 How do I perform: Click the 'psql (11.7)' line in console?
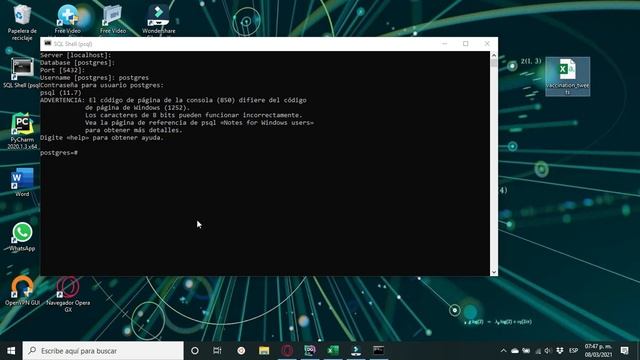pyautogui.click(x=61, y=93)
